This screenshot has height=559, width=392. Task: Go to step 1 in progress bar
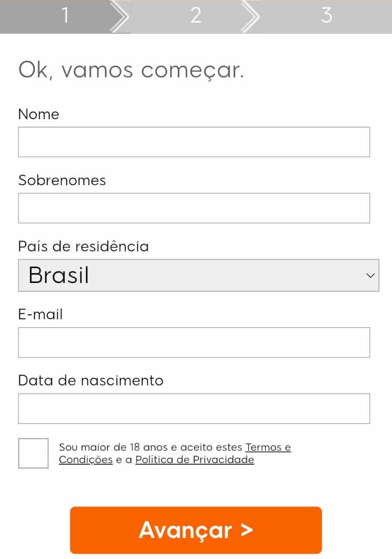(x=65, y=16)
